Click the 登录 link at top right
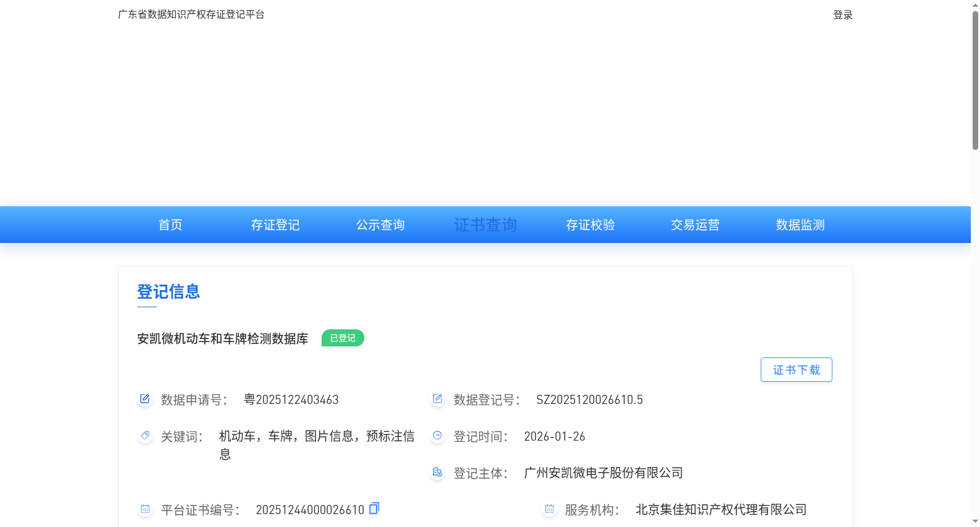Screen dimensions: 980x527 click(x=843, y=15)
